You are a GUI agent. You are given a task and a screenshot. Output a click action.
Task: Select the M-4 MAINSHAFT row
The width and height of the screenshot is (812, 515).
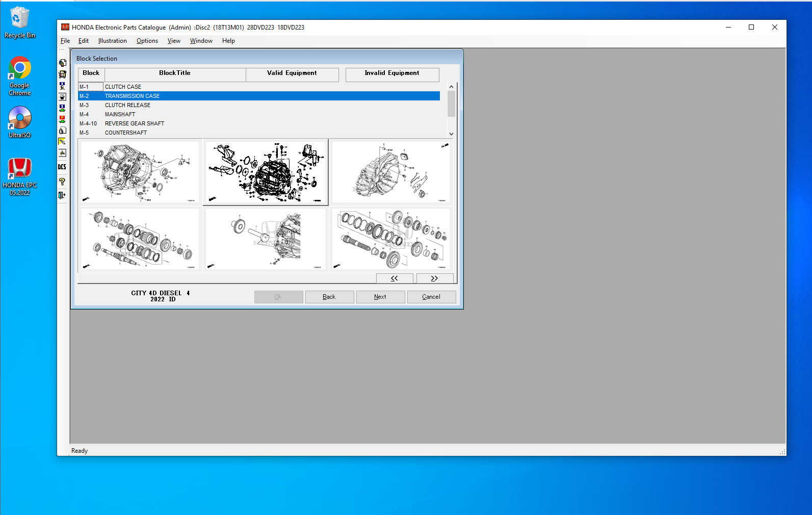coord(120,114)
